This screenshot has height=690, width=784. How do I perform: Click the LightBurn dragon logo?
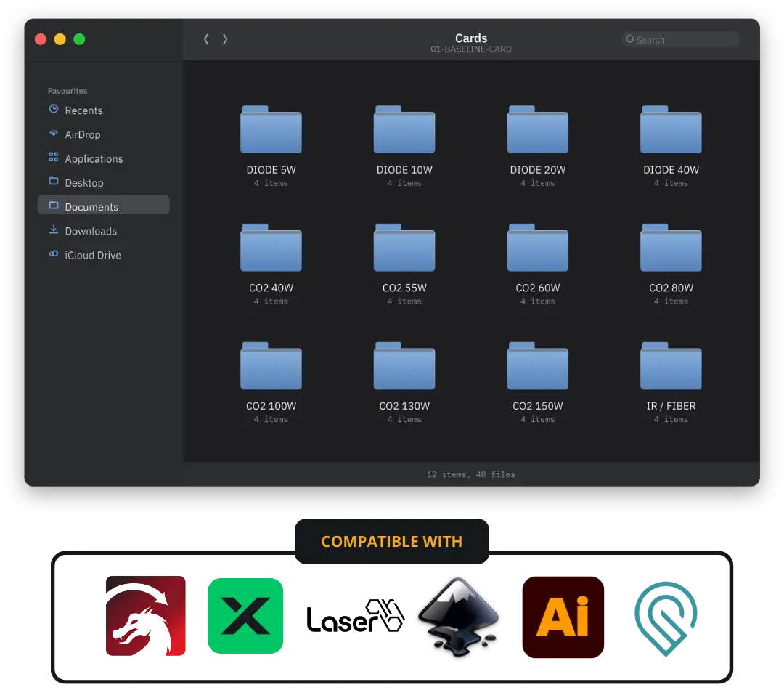[x=145, y=616]
